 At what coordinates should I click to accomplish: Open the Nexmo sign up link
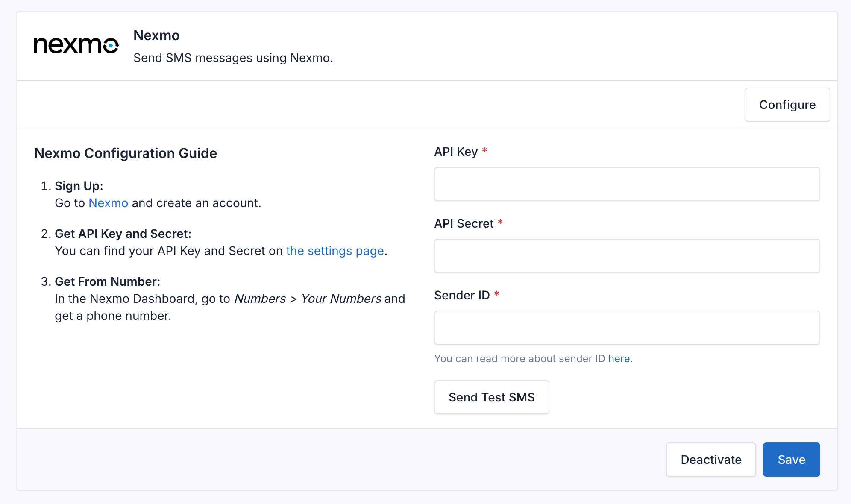tap(109, 203)
